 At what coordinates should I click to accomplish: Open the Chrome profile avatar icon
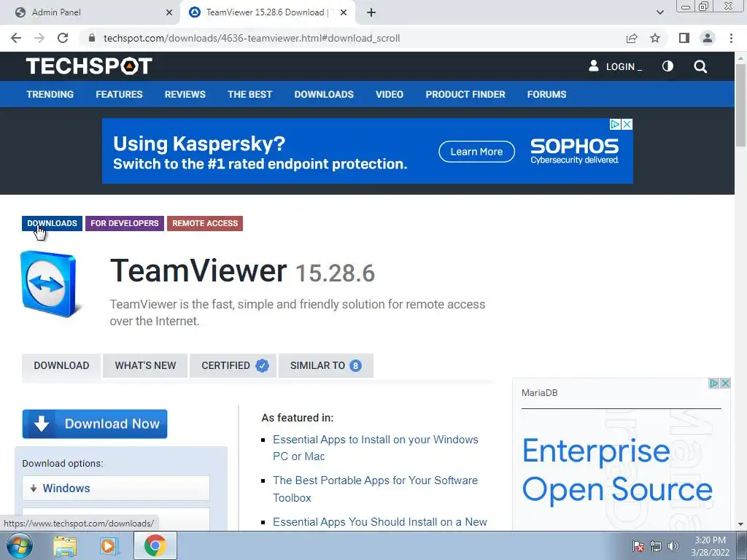tap(708, 38)
